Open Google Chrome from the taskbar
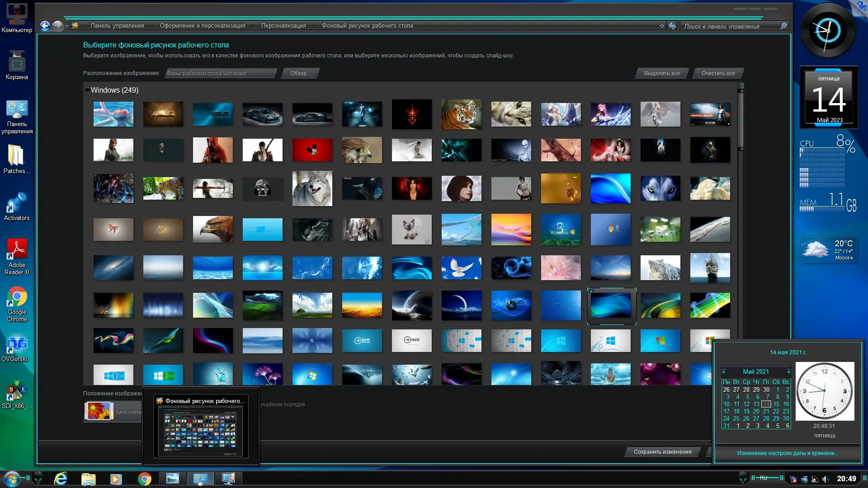The height and width of the screenshot is (488, 868). (144, 479)
